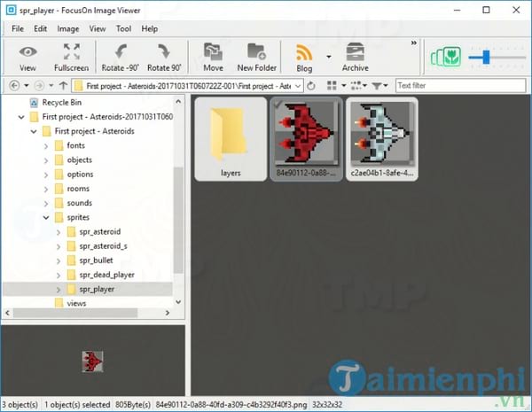
Task: Open the View menu
Action: coord(98,29)
